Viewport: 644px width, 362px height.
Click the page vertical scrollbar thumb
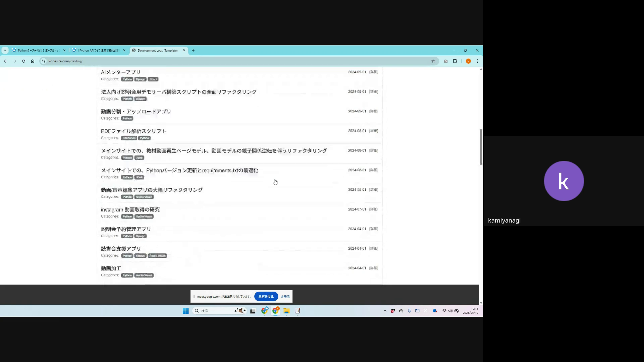click(481, 147)
